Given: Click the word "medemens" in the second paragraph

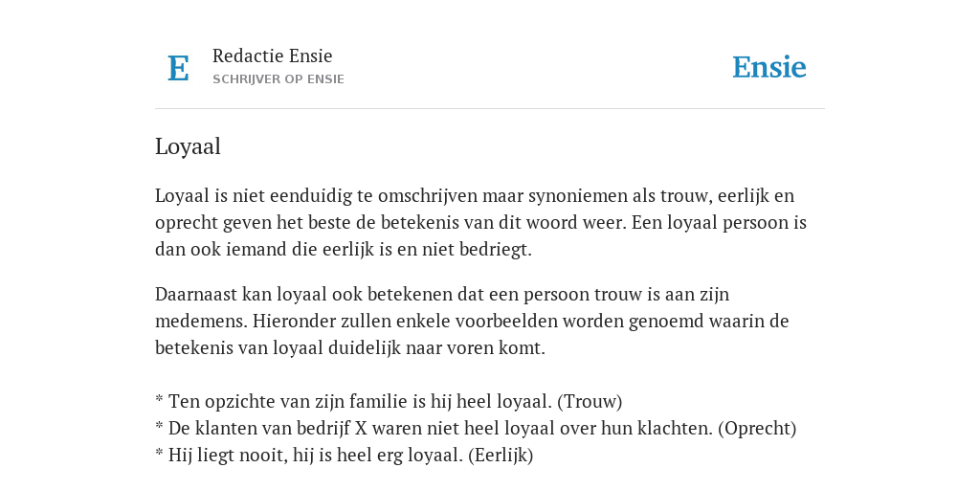Looking at the screenshot, I should [x=201, y=322].
